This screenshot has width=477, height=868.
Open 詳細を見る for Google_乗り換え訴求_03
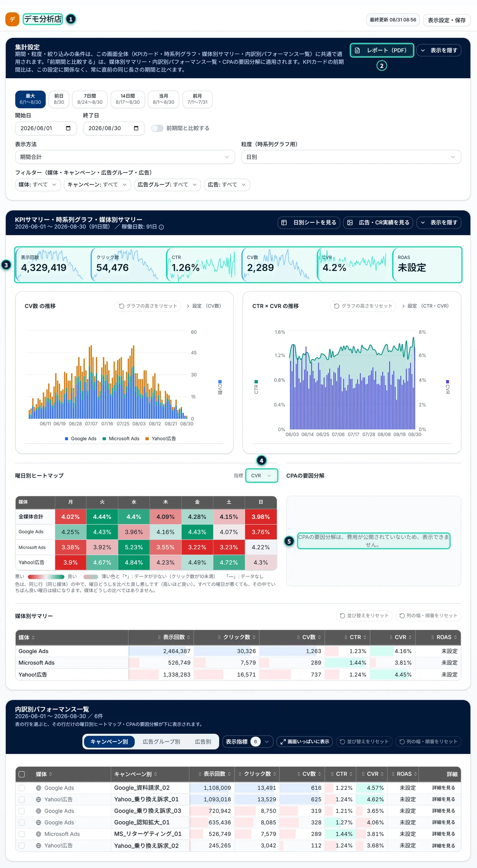[443, 811]
